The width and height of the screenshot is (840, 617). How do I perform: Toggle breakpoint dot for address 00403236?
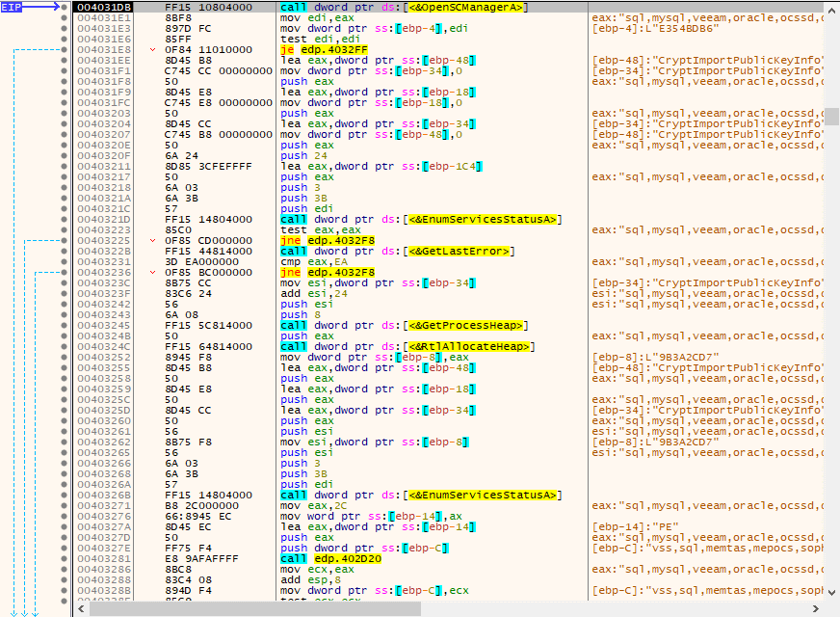point(65,272)
